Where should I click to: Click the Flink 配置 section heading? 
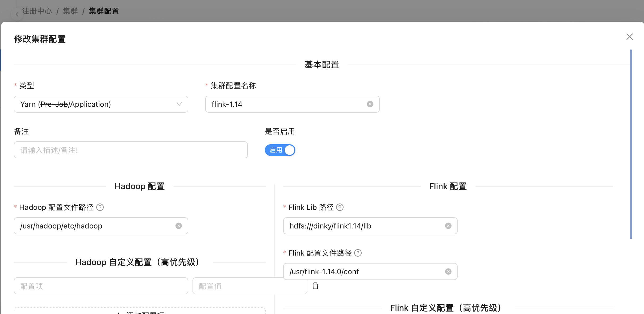click(x=448, y=186)
